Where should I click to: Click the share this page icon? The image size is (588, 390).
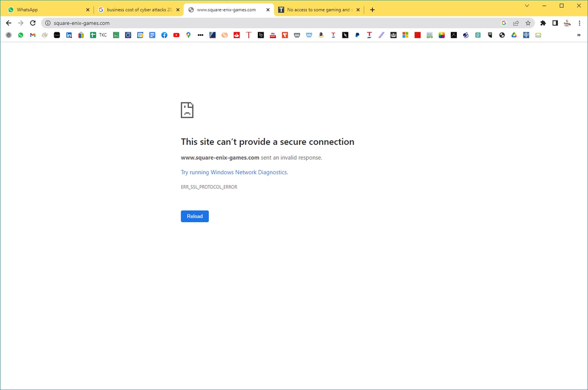[516, 23]
